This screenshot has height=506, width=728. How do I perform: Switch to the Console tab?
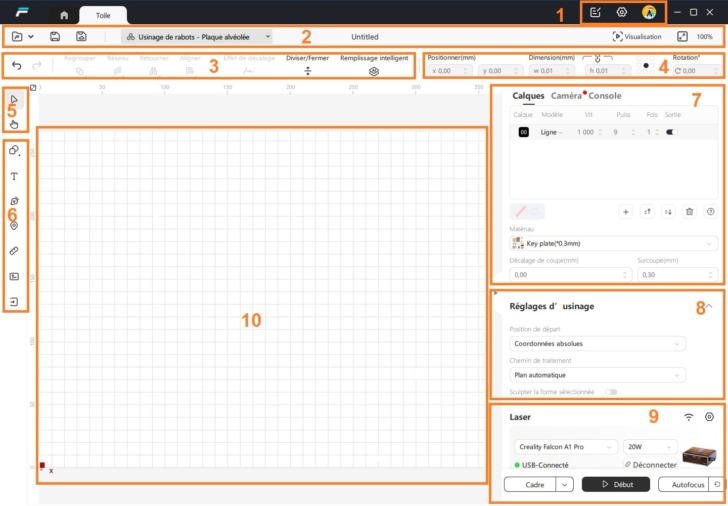coord(604,96)
